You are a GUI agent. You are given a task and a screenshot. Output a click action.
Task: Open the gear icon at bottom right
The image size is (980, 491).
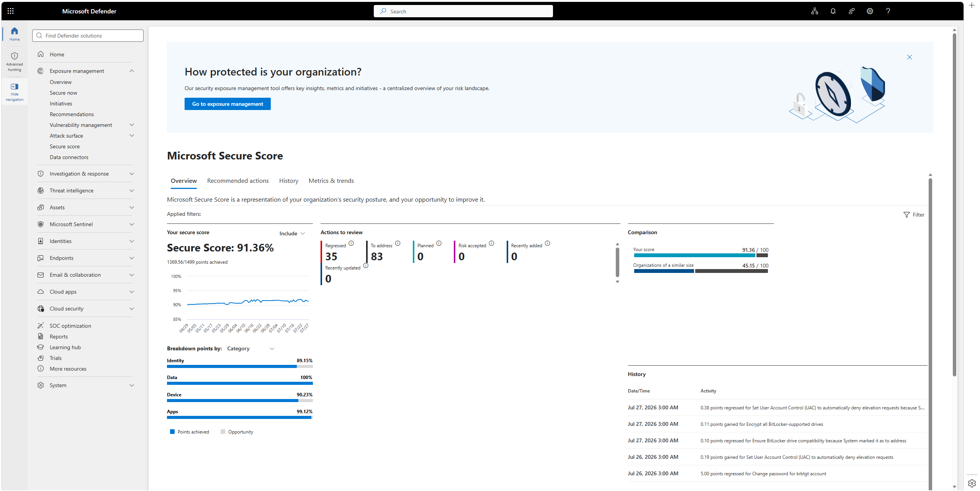point(972,483)
